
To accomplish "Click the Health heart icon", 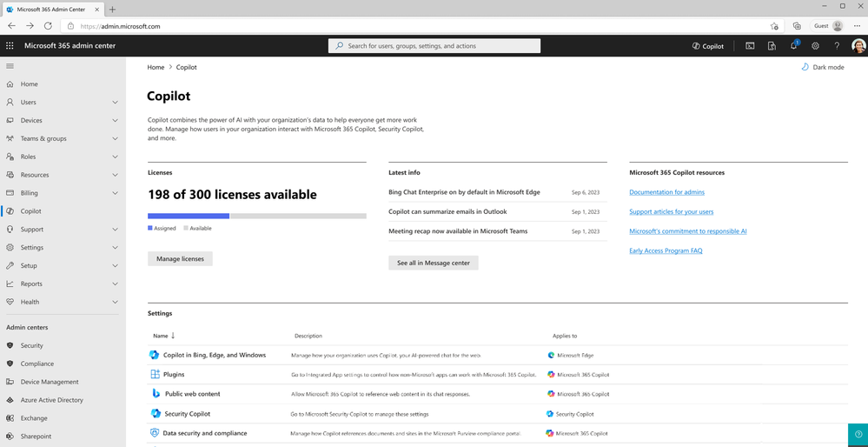I will [10, 302].
